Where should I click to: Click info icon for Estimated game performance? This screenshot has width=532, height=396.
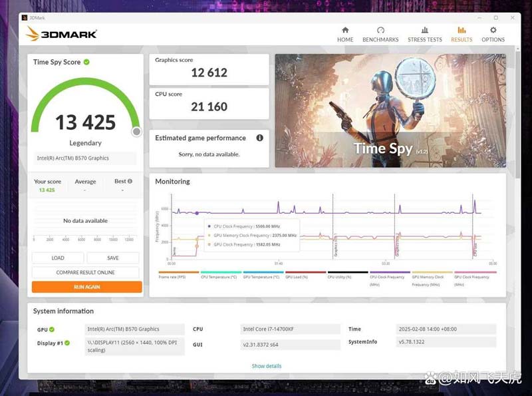(259, 138)
